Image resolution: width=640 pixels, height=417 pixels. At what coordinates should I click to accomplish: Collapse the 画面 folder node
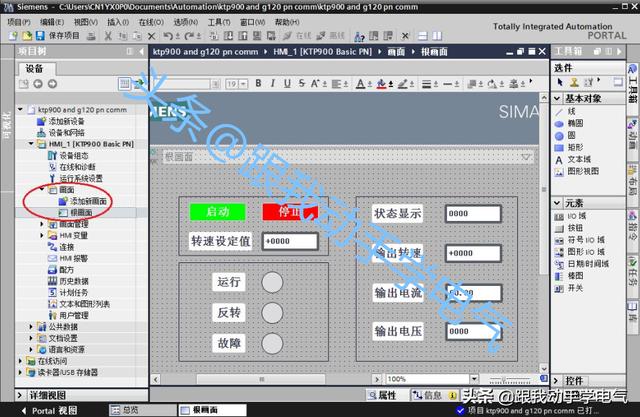(42, 189)
